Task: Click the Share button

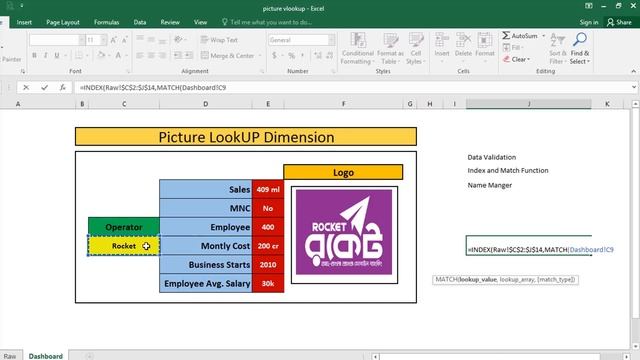Action: pos(619,22)
